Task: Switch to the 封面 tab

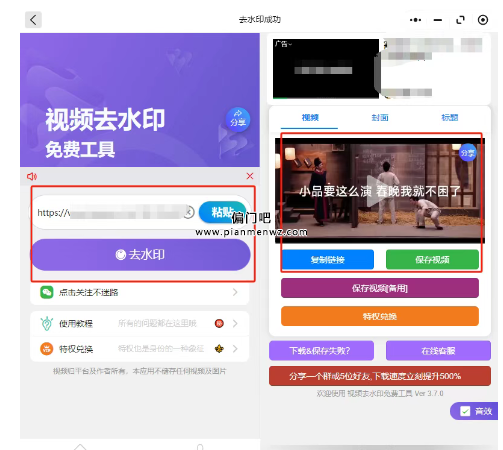Action: 380,118
